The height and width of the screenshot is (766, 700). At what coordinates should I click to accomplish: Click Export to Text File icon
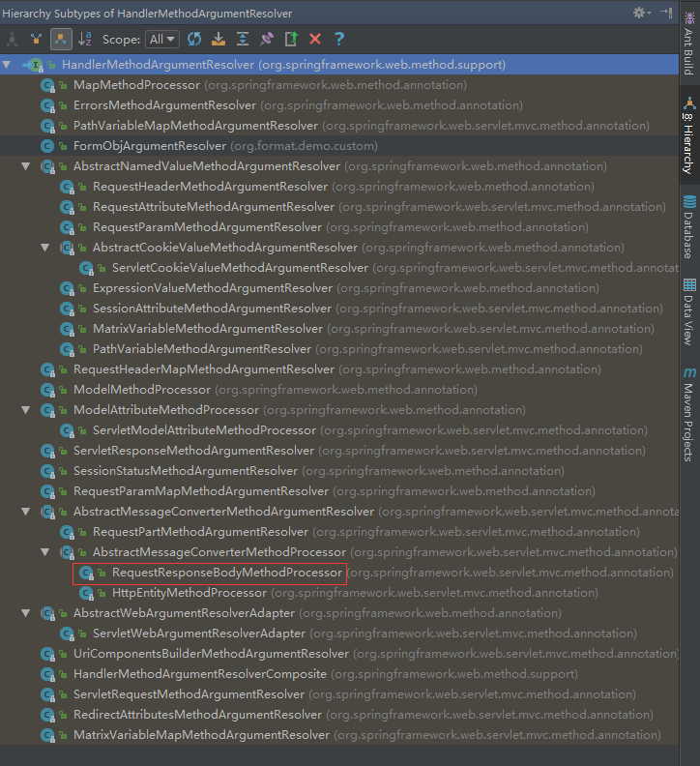pyautogui.click(x=291, y=39)
